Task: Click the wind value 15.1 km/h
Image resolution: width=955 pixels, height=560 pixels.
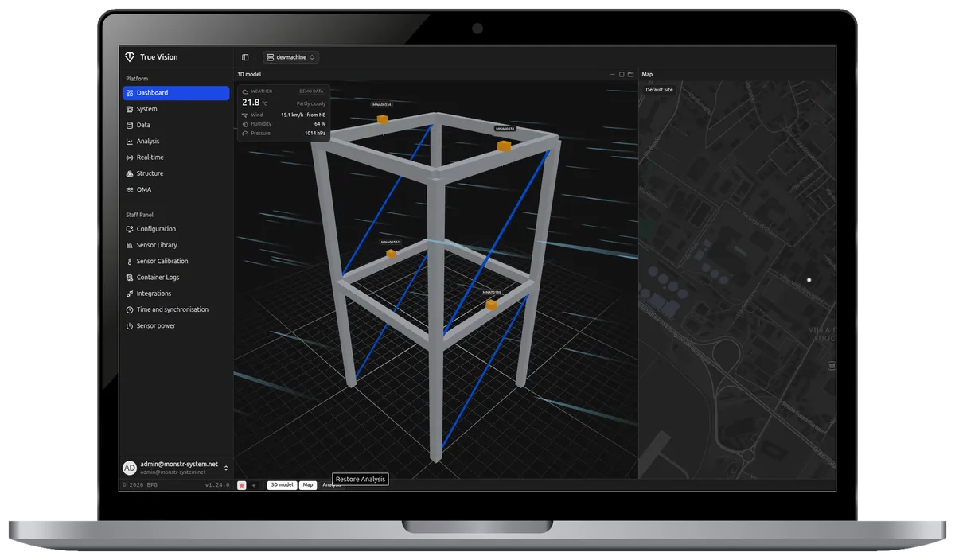Action: coord(303,115)
